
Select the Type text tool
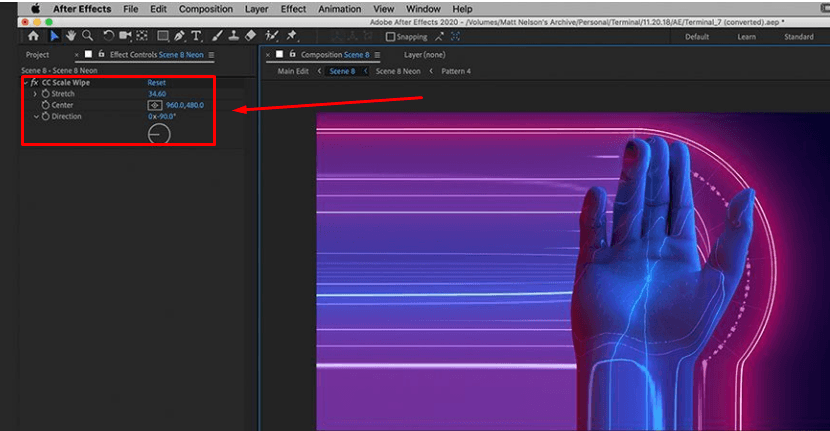pos(196,36)
